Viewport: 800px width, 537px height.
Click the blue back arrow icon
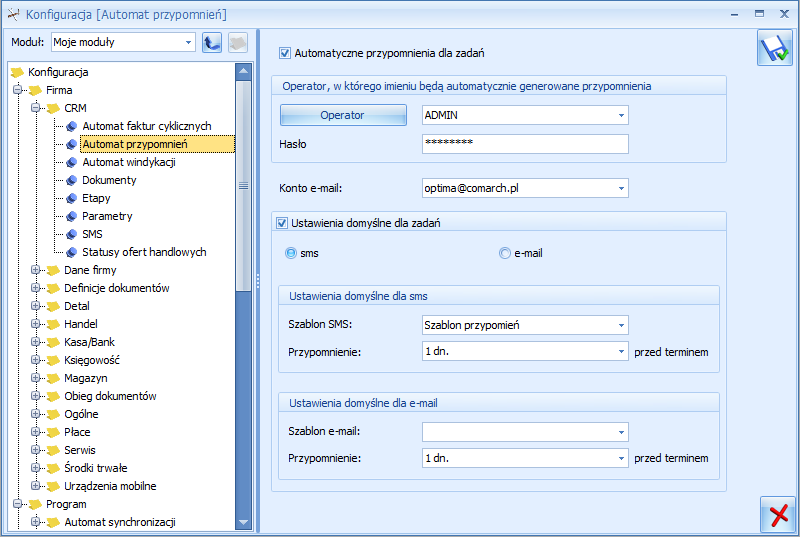(x=212, y=42)
